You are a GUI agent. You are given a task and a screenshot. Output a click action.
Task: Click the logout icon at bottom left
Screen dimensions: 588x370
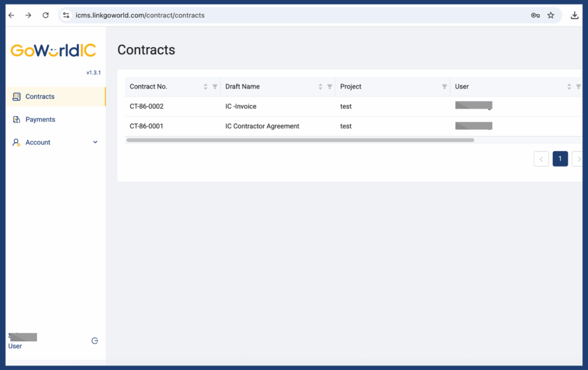point(95,341)
